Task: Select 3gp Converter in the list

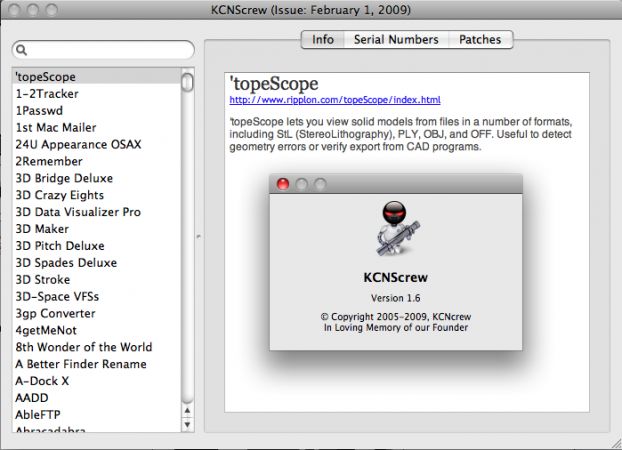Action: [96, 313]
